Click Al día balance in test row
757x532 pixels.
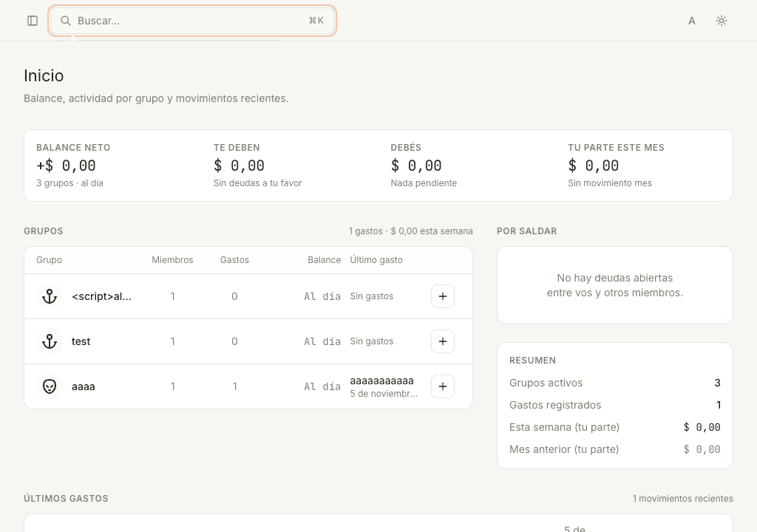pyautogui.click(x=322, y=341)
